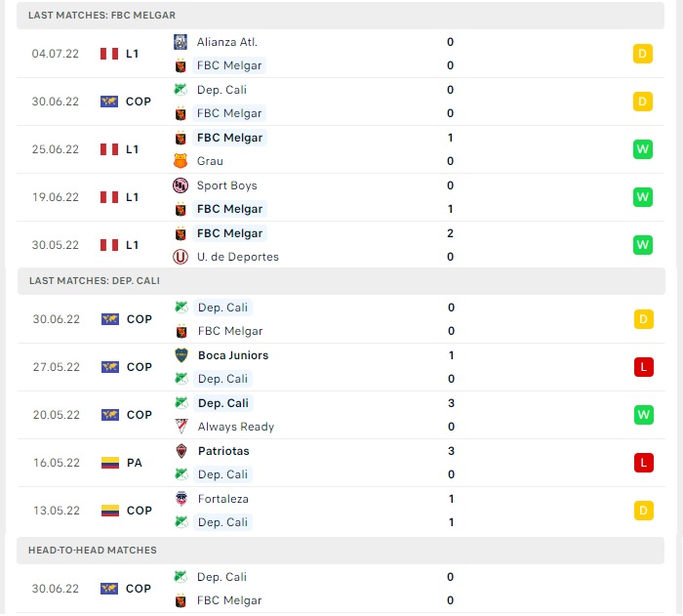Open the Last Matches: Dep. Cali header

click(341, 281)
